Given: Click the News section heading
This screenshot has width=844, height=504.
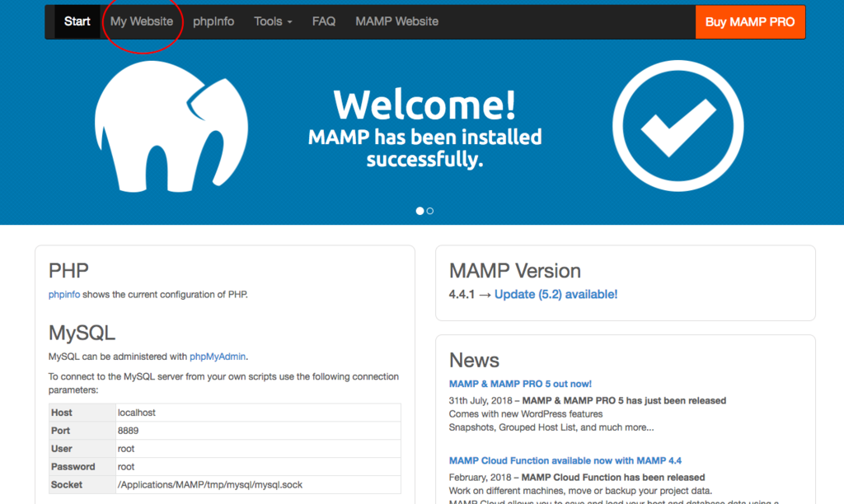Looking at the screenshot, I should point(474,360).
